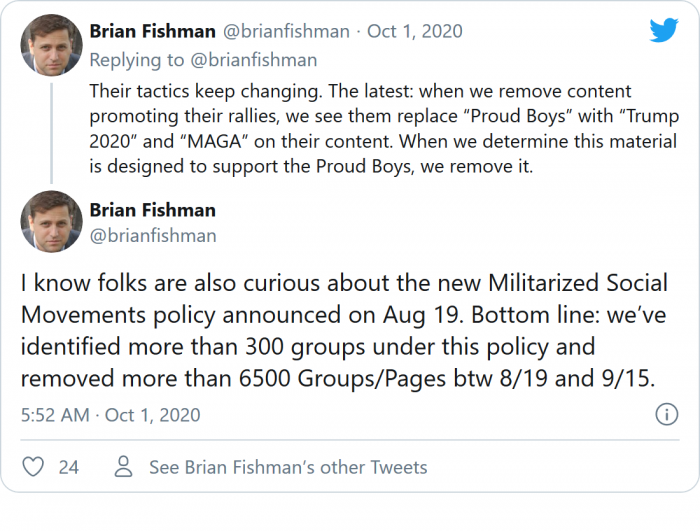The image size is (700, 531).
Task: Click the 5:52 AM · Oct 1, 2020 timestamp
Action: [110, 414]
